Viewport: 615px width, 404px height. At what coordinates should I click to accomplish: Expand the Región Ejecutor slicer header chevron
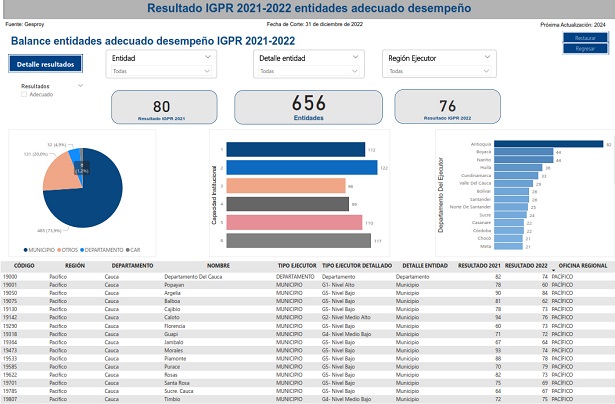click(487, 57)
